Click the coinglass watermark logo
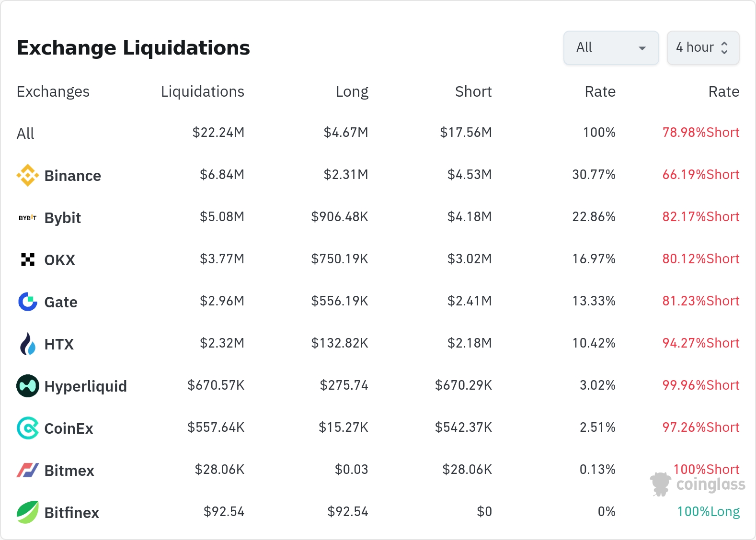 click(698, 484)
